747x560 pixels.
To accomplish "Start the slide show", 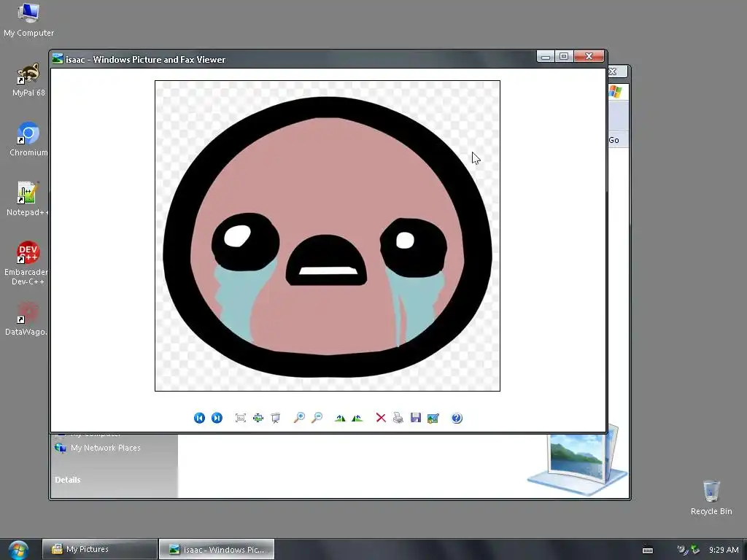I will click(275, 418).
